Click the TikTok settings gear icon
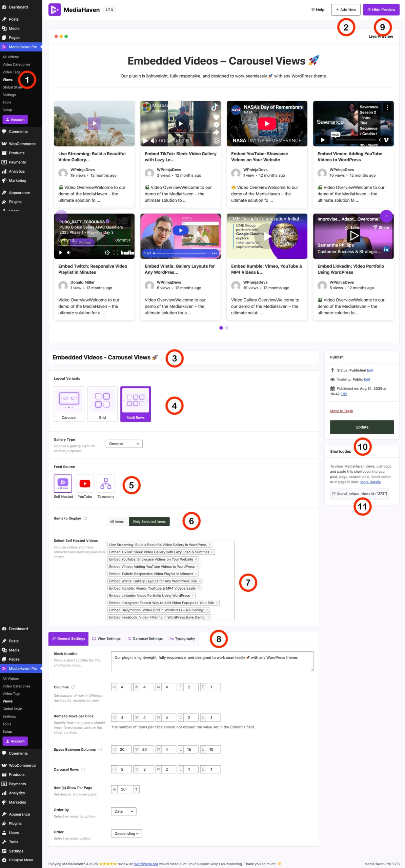405x868 pixels. coord(216,140)
